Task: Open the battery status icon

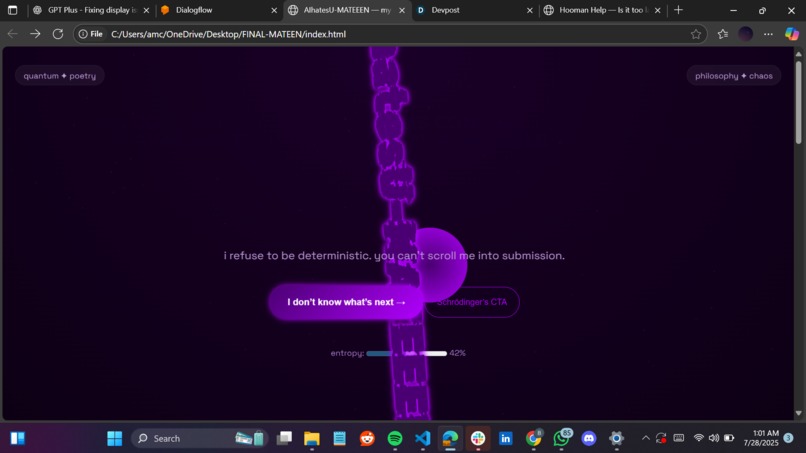Action: point(729,438)
